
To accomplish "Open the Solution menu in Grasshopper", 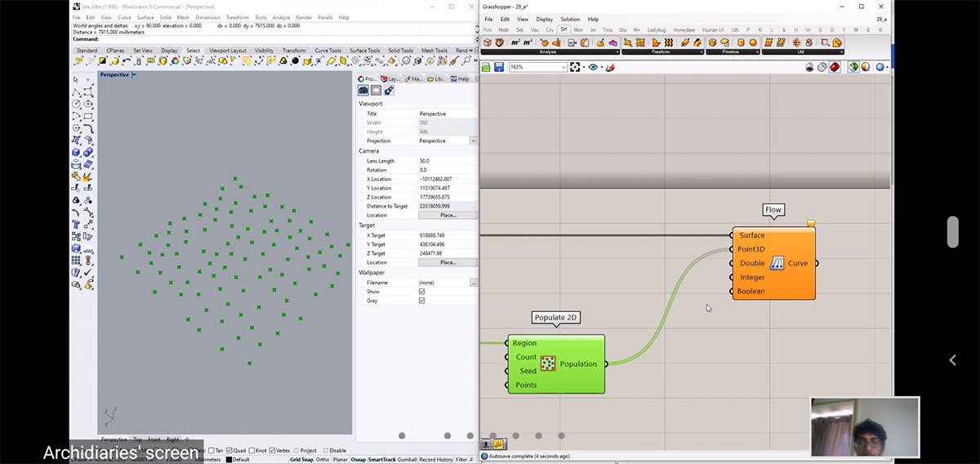I will 569,19.
